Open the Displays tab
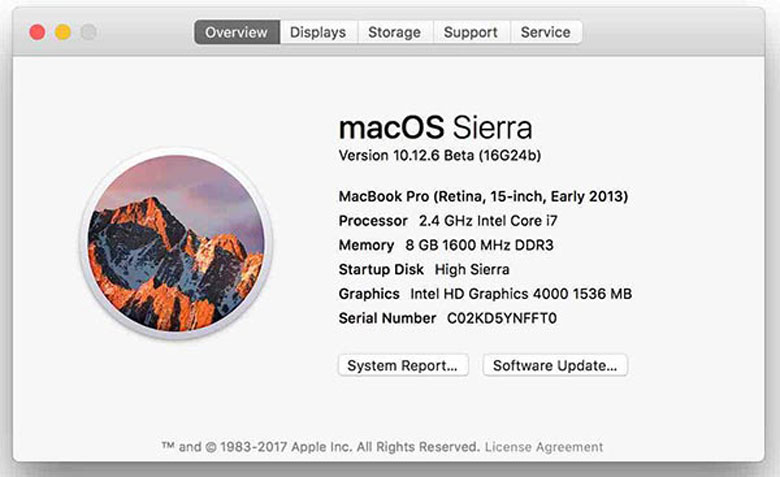 (318, 32)
